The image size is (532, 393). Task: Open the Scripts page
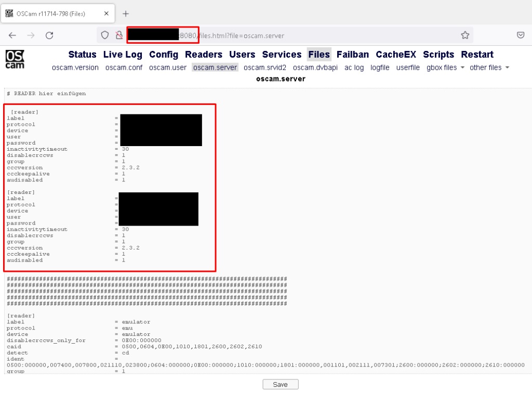pos(438,54)
